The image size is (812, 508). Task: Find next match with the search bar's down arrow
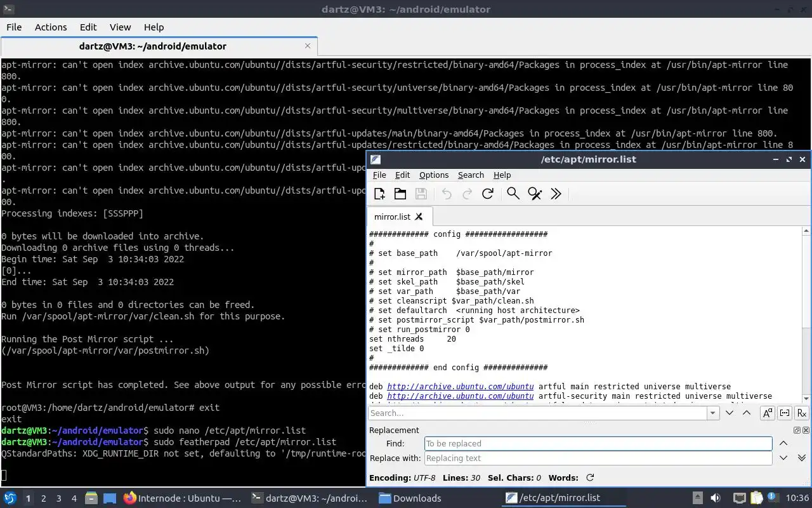point(730,413)
